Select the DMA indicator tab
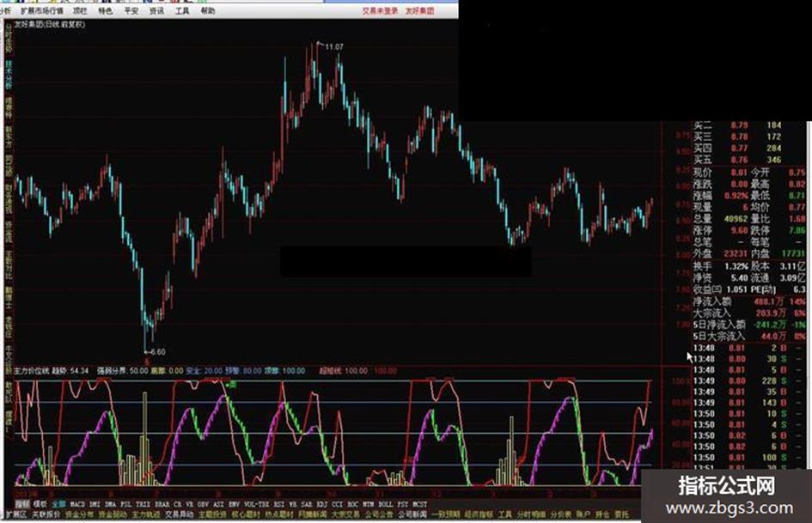The width and height of the screenshot is (812, 523). [x=110, y=504]
